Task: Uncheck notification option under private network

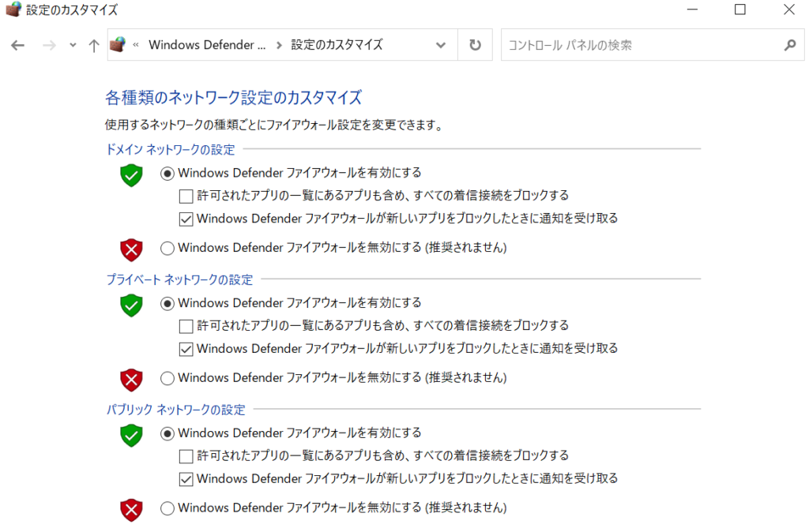Action: (186, 349)
